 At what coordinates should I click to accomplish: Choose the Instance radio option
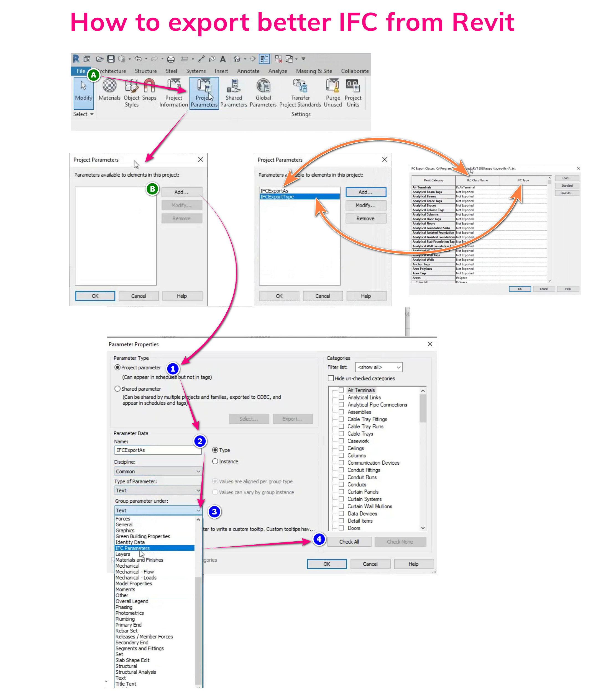click(x=215, y=461)
